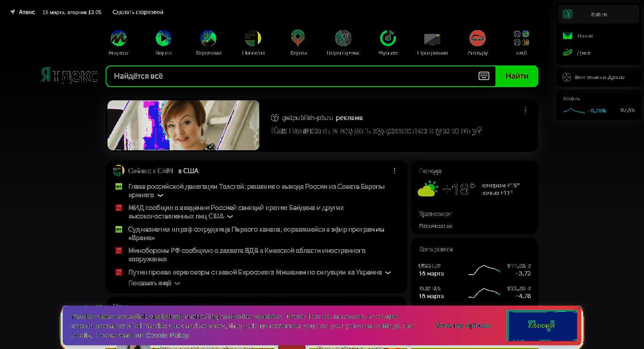Click the Афины city label
This screenshot has width=644, height=349.
(27, 12)
